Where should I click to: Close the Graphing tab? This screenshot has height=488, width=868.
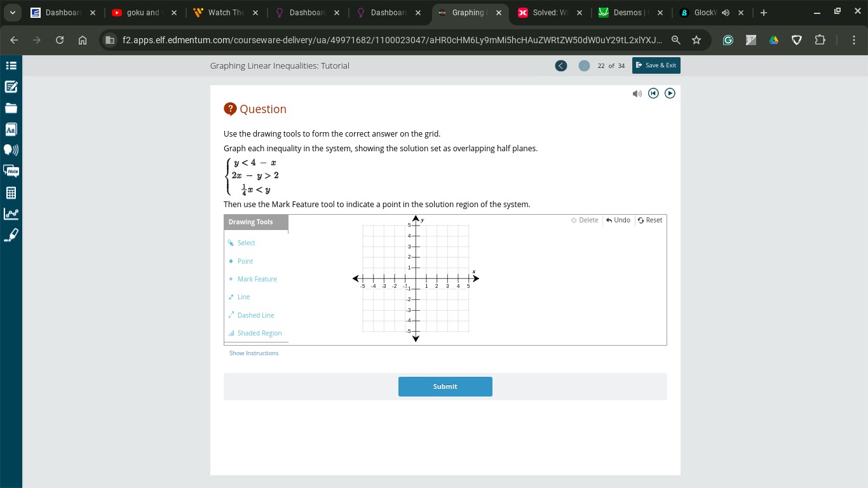[498, 13]
